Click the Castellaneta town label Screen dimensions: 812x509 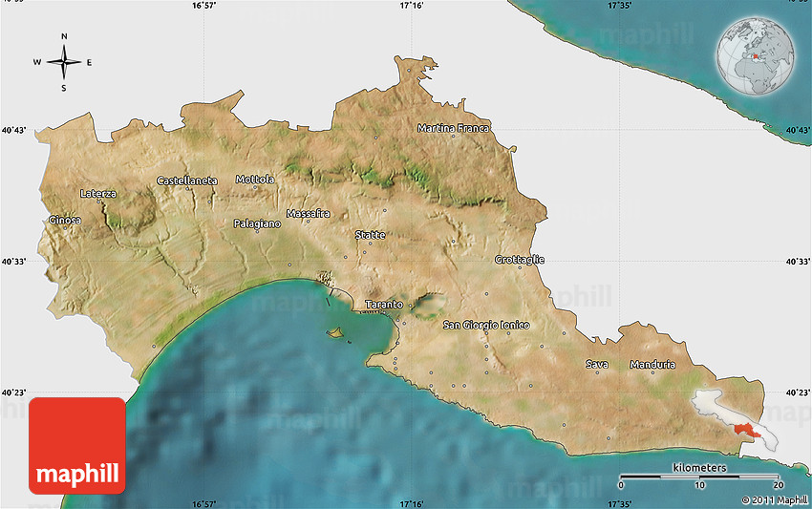[187, 180]
